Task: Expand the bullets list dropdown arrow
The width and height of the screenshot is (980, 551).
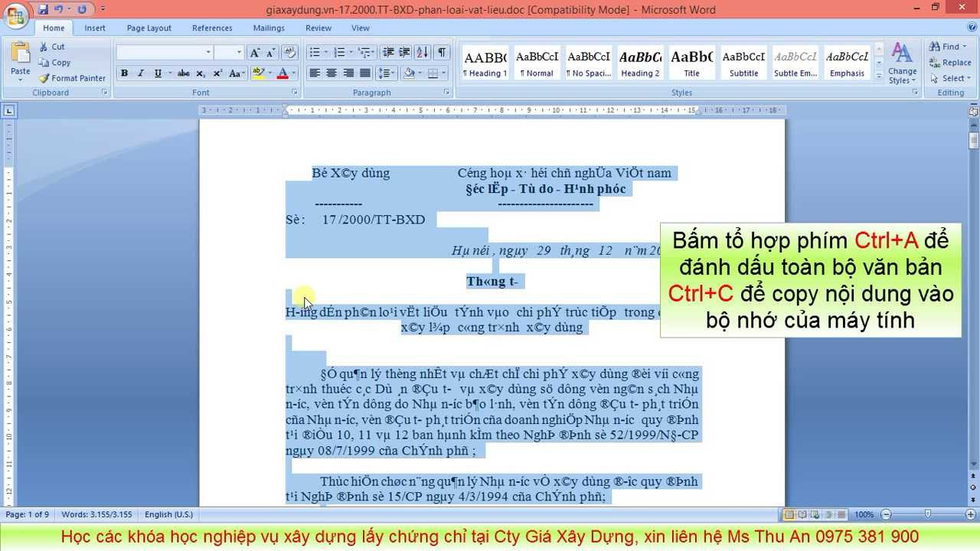Action: pyautogui.click(x=326, y=52)
